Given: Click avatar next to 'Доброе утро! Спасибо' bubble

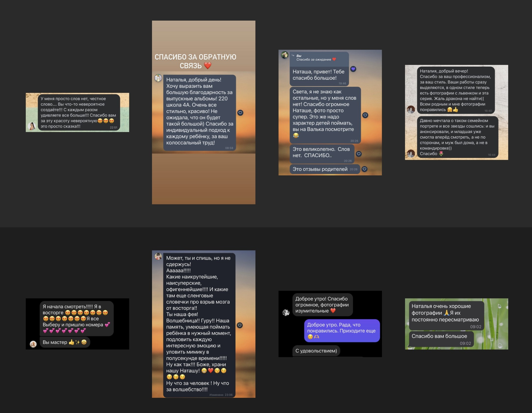Looking at the screenshot, I should 286,312.
